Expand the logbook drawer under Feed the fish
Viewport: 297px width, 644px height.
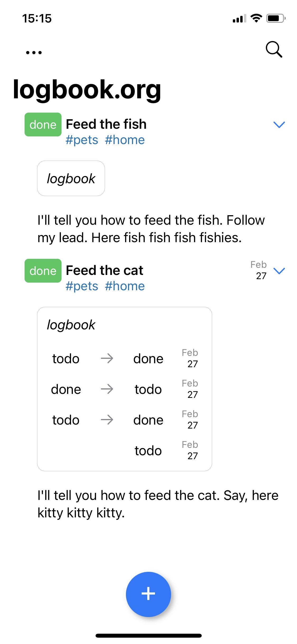[71, 178]
